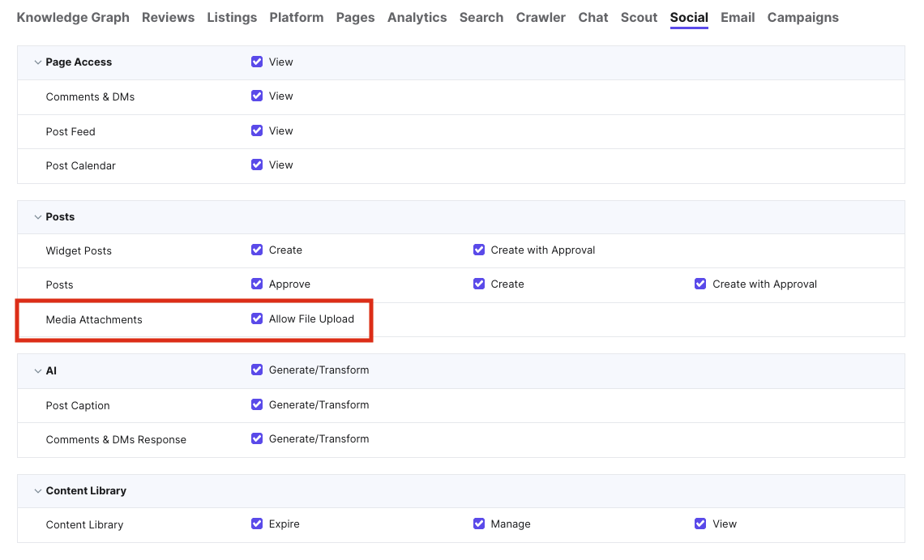
Task: Toggle the Manage checkbox for Content Library
Action: [x=479, y=524]
